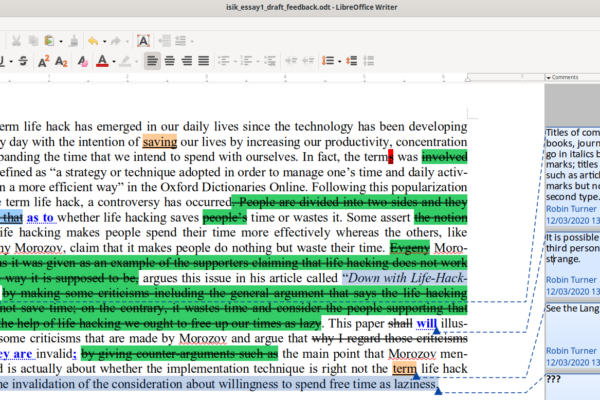600x400 pixels.
Task: Toggle Align Right paragraph alignment
Action: coord(187,61)
